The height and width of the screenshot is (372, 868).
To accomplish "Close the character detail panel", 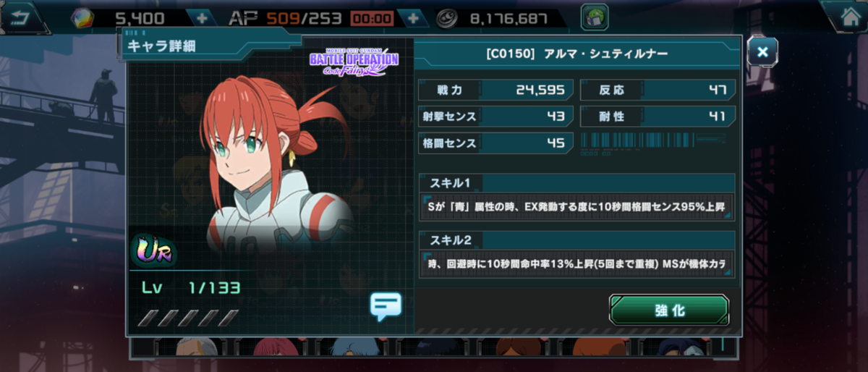I will [x=762, y=51].
